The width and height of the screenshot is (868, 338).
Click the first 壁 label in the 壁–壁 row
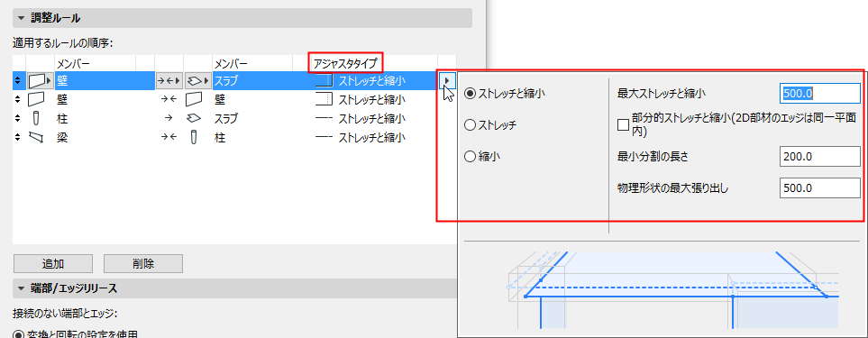(61, 99)
